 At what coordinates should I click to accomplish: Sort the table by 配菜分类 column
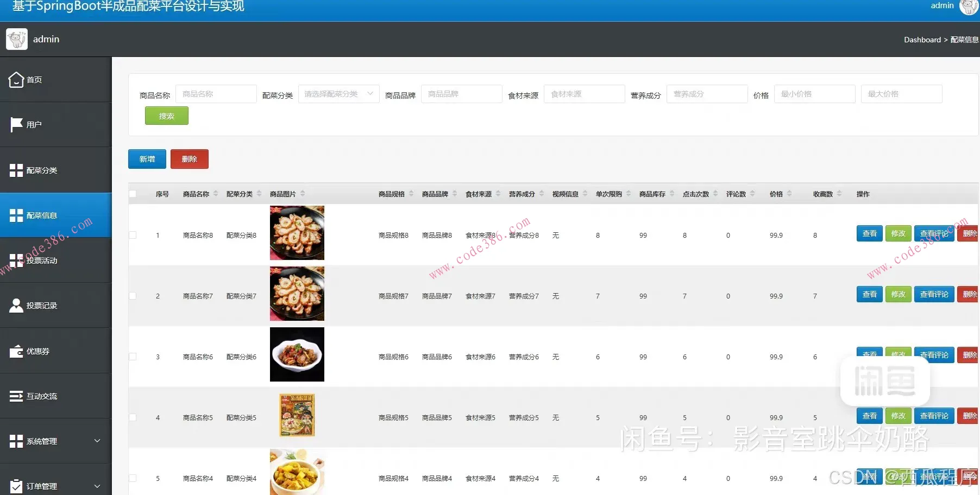tap(259, 194)
